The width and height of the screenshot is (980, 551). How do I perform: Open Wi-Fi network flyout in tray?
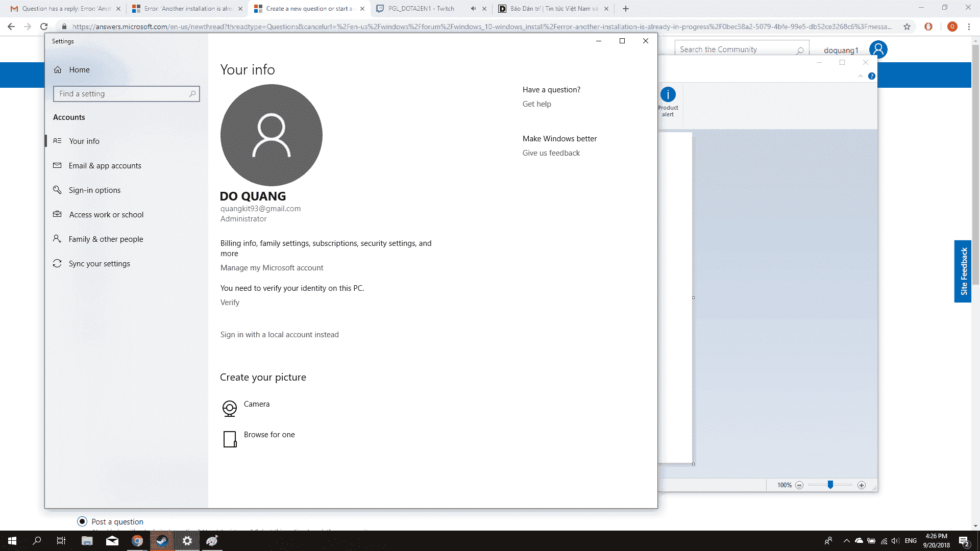[884, 541]
